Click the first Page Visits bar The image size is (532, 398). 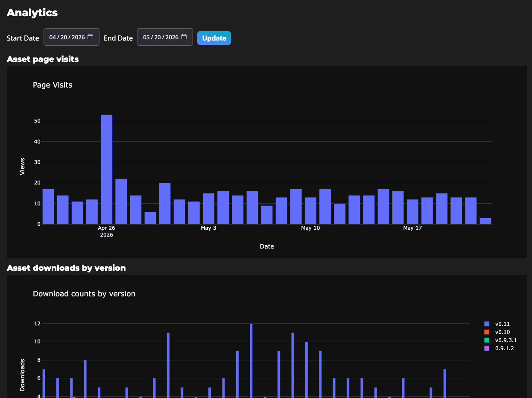pyautogui.click(x=48, y=206)
